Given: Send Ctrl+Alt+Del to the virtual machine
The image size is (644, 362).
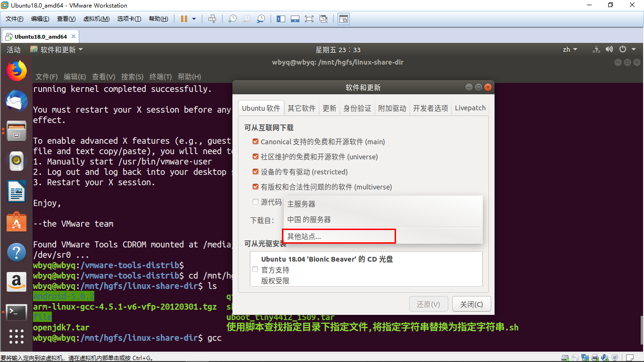Looking at the screenshot, I should tap(212, 19).
